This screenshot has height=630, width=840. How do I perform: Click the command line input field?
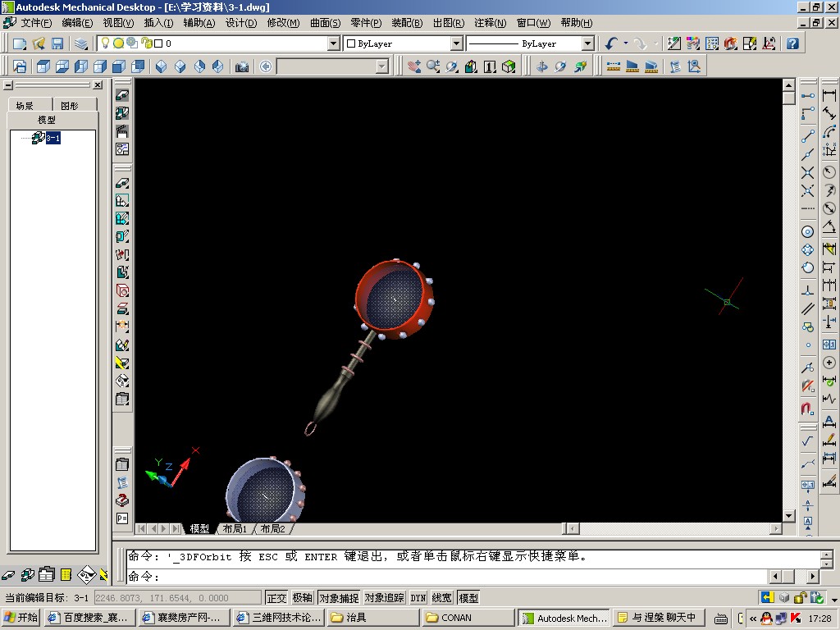(x=447, y=577)
